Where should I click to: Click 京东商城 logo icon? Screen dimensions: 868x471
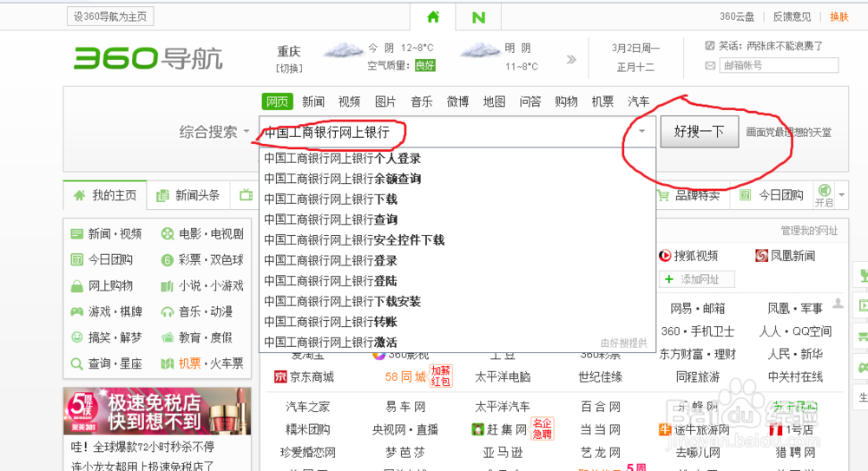[x=280, y=377]
